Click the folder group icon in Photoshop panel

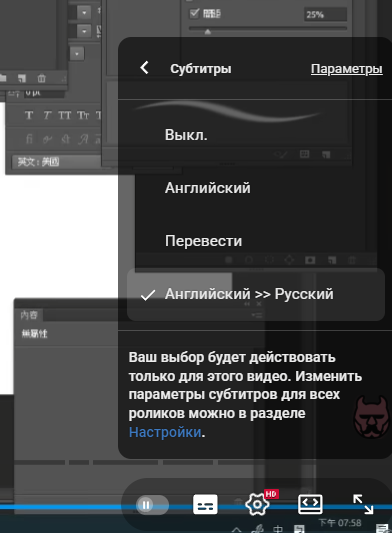3,78
